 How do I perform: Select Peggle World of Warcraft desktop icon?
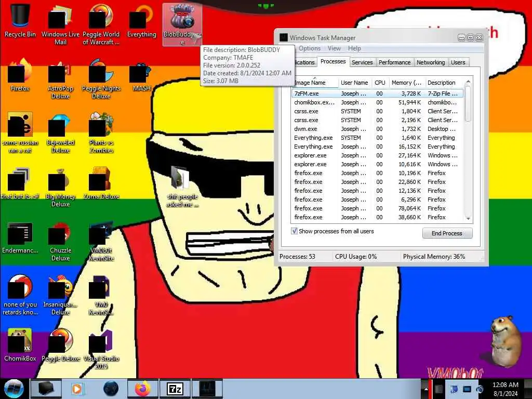tap(101, 24)
